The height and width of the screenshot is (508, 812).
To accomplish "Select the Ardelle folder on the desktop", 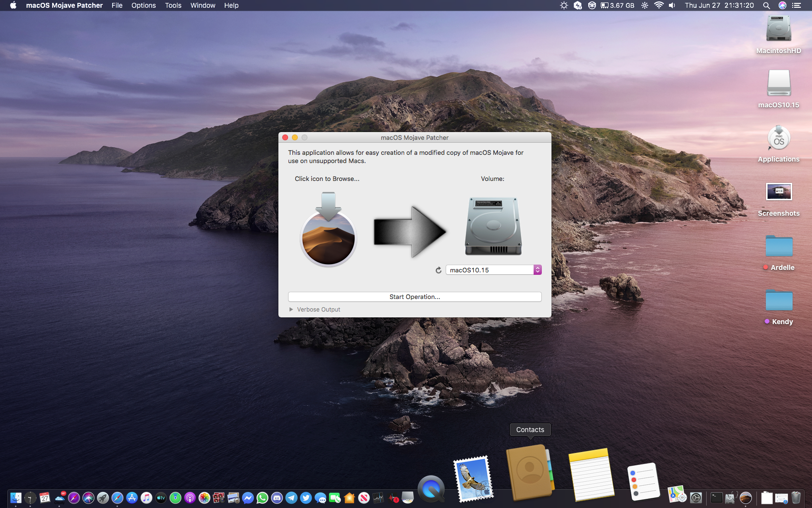I will click(779, 252).
